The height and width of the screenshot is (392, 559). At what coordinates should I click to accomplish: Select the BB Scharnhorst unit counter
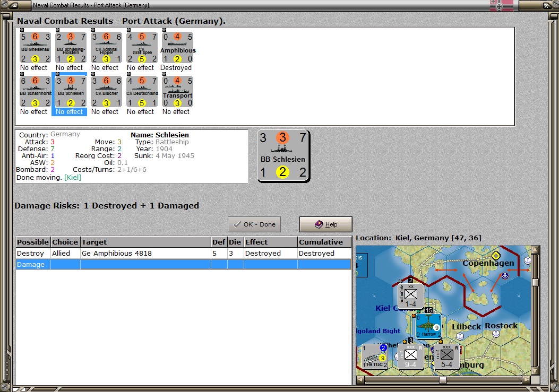tap(35, 92)
